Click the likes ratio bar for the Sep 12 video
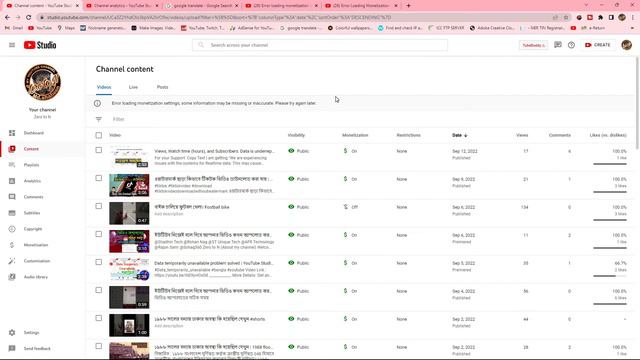The width and height of the screenshot is (640, 360). pyautogui.click(x=610, y=164)
